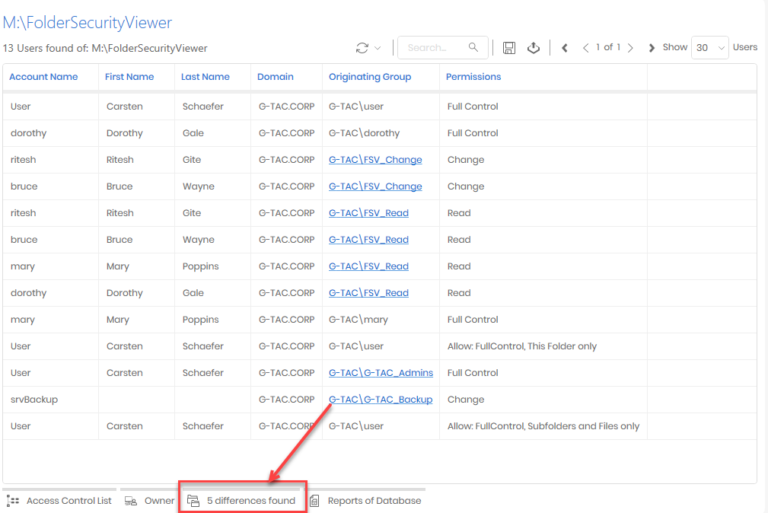The image size is (768, 513).
Task: Click the Reports of Database icon
Action: click(x=314, y=501)
